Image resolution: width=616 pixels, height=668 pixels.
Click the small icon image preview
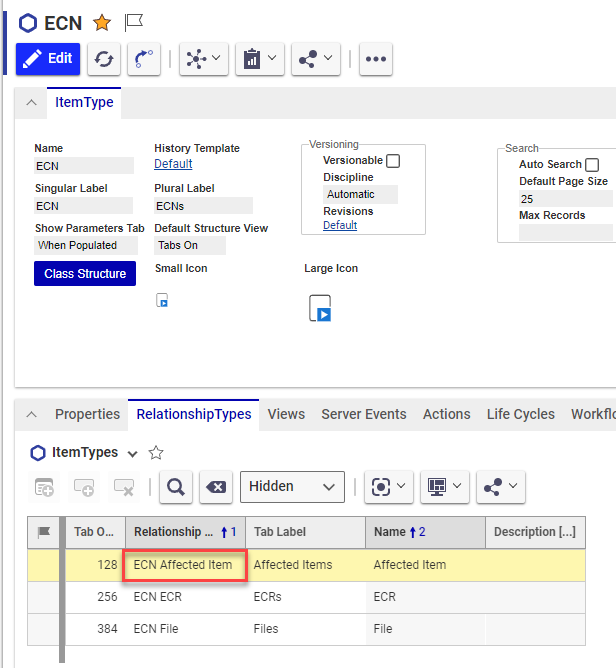(x=163, y=301)
